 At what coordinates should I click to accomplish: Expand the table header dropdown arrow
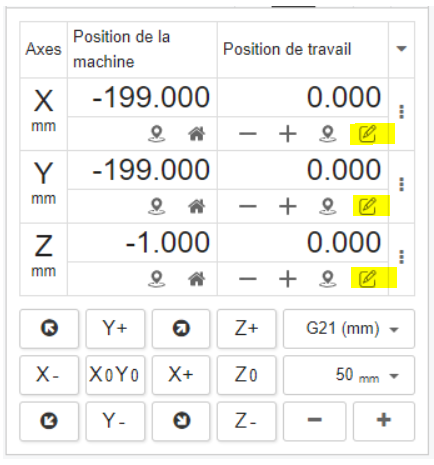point(401,49)
